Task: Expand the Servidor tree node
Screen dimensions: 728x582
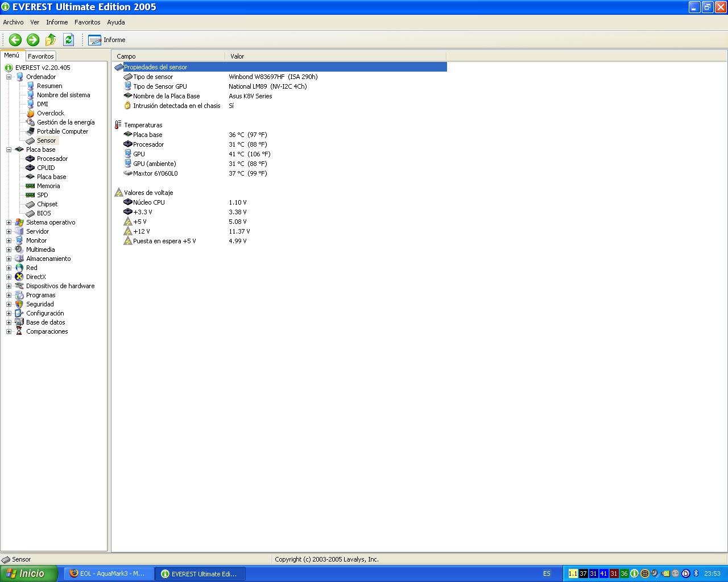Action: [x=9, y=231]
